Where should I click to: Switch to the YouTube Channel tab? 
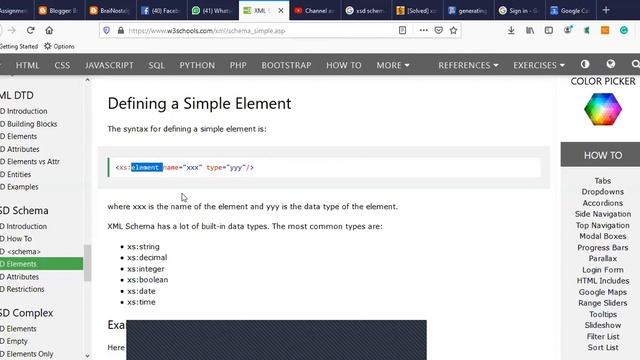click(314, 11)
